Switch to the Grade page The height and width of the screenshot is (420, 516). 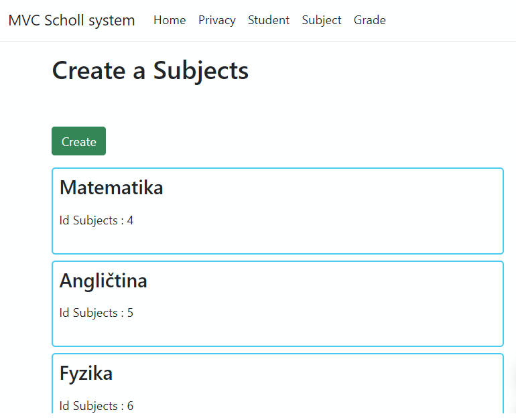pos(370,20)
